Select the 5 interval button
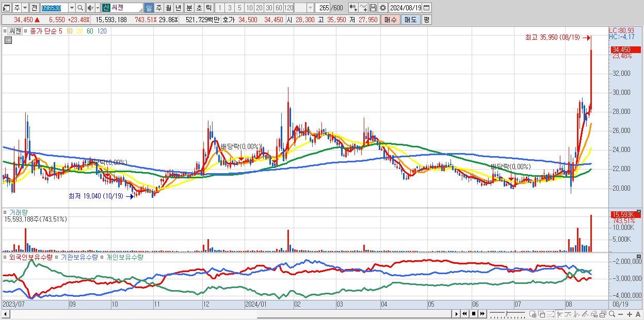 click(239, 8)
